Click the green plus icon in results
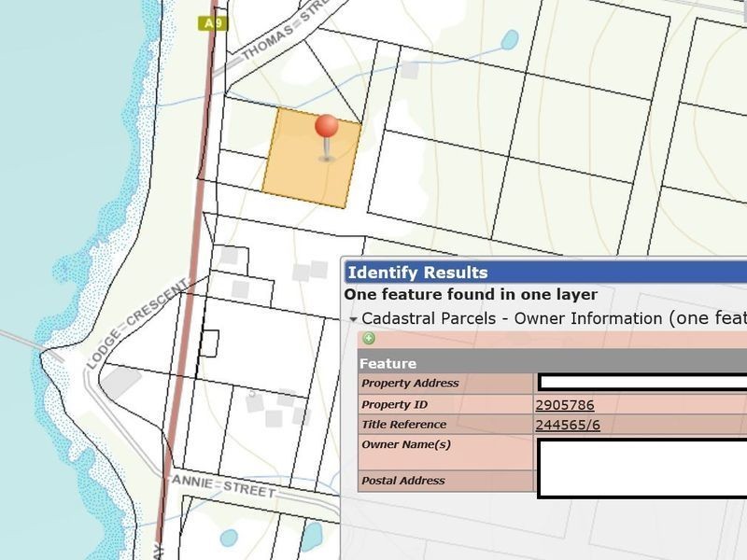 pyautogui.click(x=368, y=338)
